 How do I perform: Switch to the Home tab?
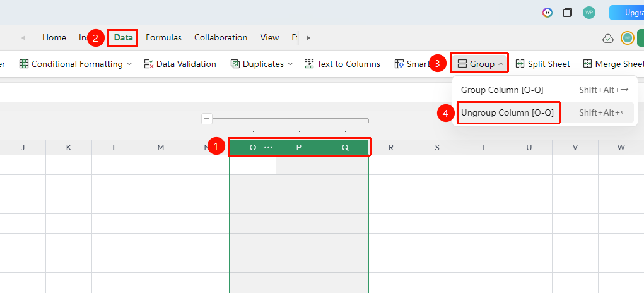tap(54, 38)
